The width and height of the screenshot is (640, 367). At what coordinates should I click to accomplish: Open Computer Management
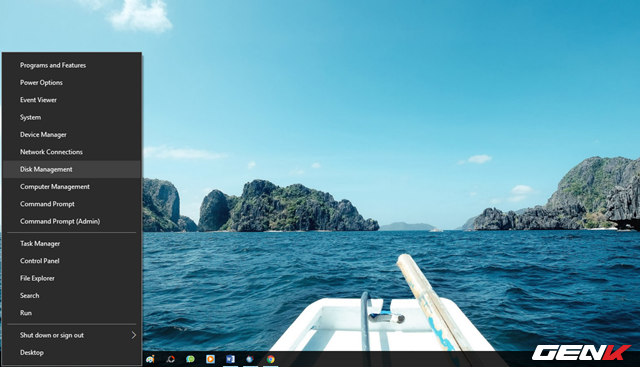tap(72, 187)
